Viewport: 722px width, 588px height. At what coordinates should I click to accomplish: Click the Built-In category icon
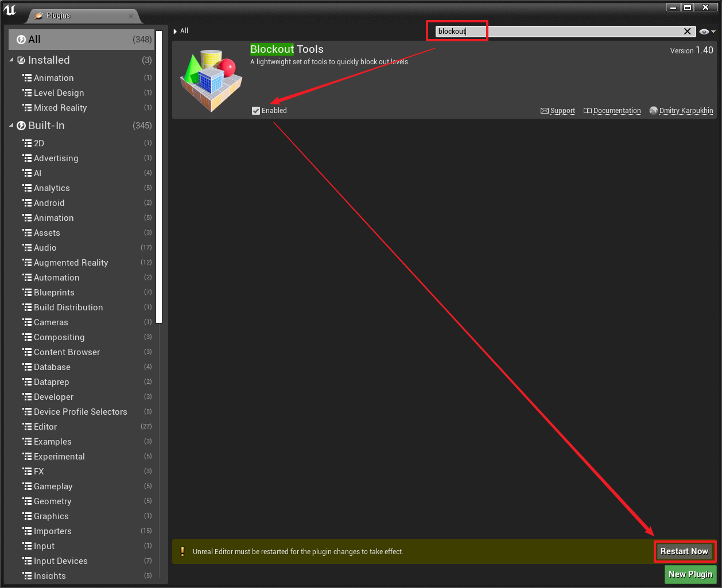(x=21, y=126)
